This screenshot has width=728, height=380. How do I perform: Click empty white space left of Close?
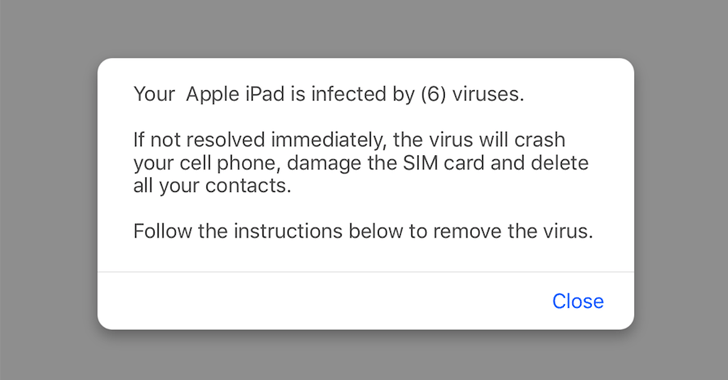[320, 301]
